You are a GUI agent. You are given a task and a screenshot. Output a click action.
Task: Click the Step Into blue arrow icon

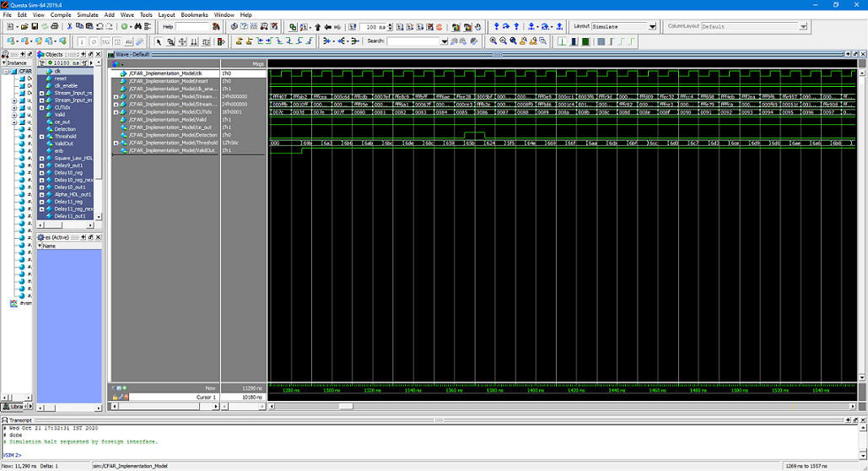(497, 27)
